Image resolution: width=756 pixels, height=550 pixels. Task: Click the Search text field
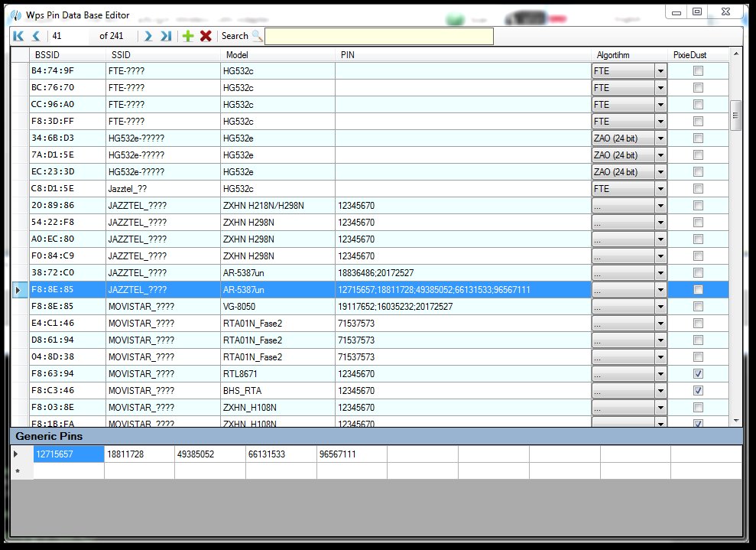379,36
